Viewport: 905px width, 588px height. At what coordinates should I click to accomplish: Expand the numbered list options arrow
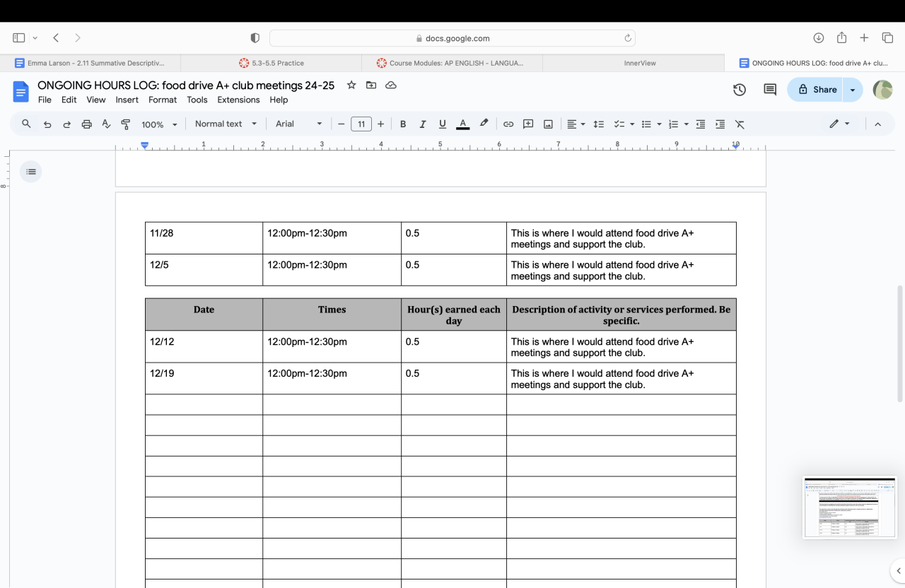point(686,124)
